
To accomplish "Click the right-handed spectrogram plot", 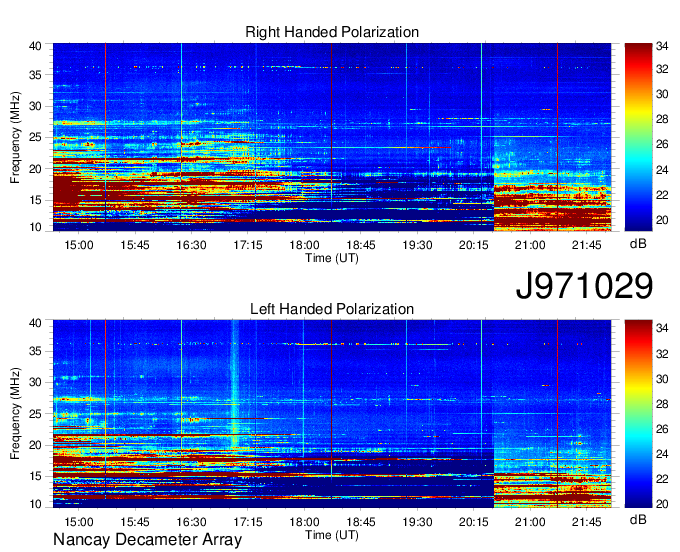I will coord(332,137).
